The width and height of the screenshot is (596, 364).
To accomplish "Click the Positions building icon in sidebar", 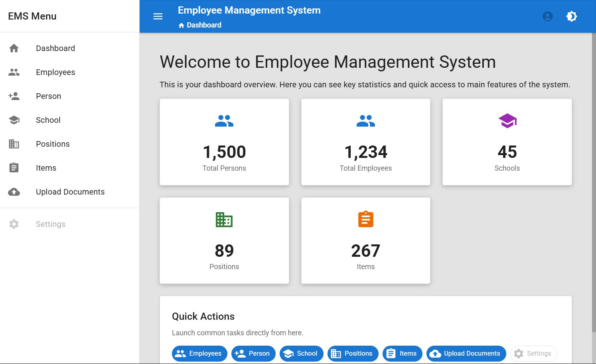I will [x=14, y=144].
